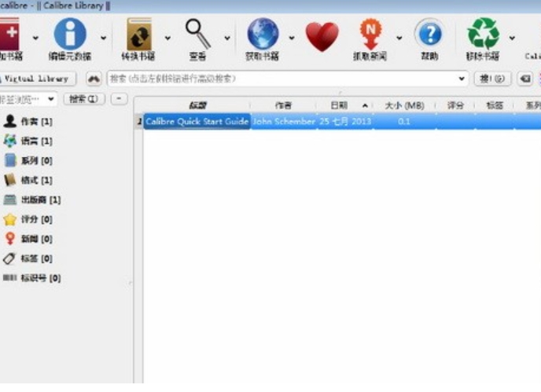Click the Rating star icon
The width and height of the screenshot is (541, 392).
tap(10, 219)
